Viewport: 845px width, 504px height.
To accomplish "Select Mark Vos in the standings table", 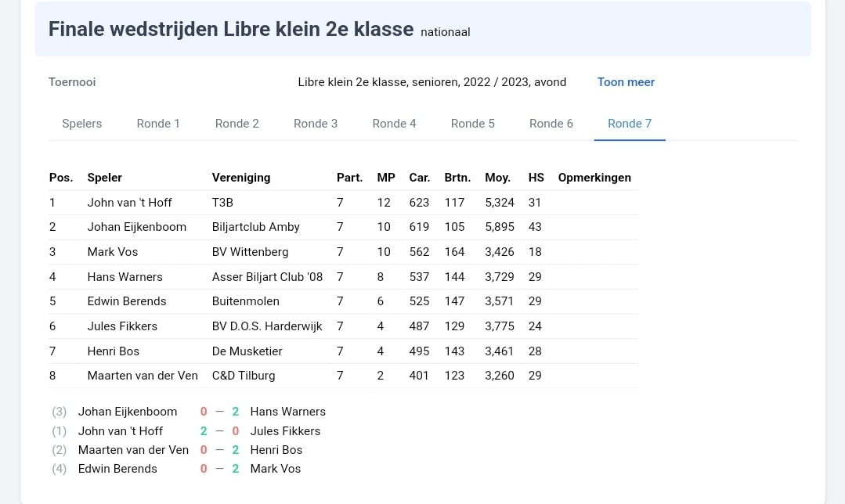I will coord(113,252).
